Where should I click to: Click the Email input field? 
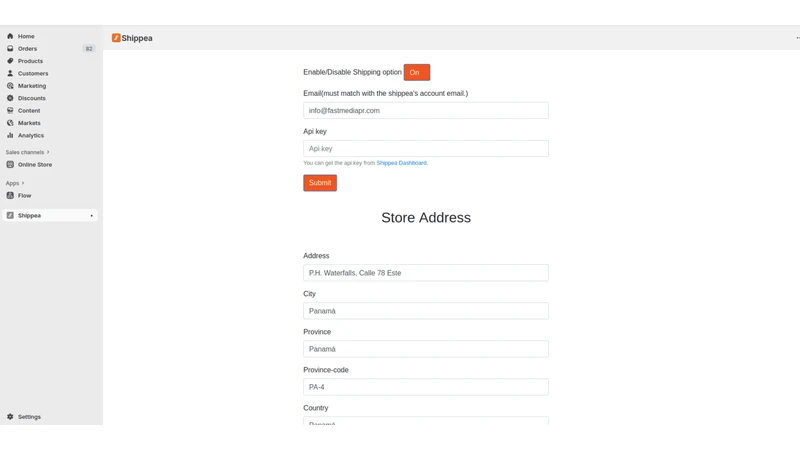tap(426, 110)
